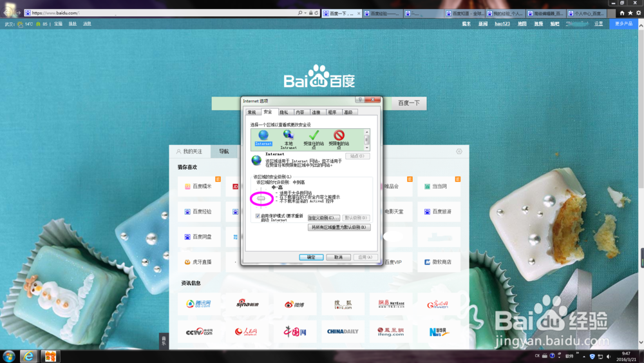This screenshot has height=363, width=644.
Task: Open hao123 link in top bar
Action: click(x=502, y=24)
